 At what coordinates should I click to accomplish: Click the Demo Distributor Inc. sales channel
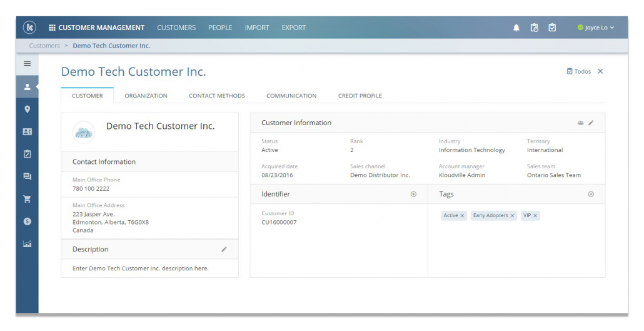pyautogui.click(x=380, y=175)
